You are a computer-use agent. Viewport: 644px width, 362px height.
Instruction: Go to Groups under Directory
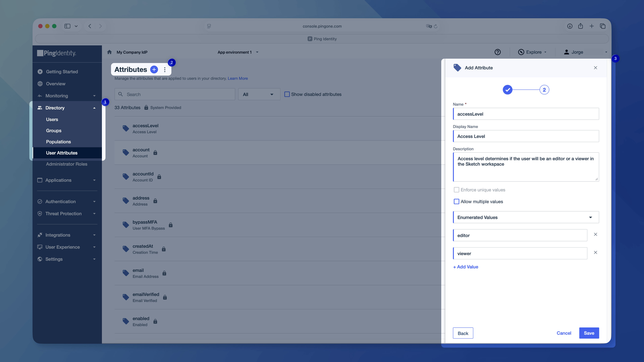[x=54, y=131]
